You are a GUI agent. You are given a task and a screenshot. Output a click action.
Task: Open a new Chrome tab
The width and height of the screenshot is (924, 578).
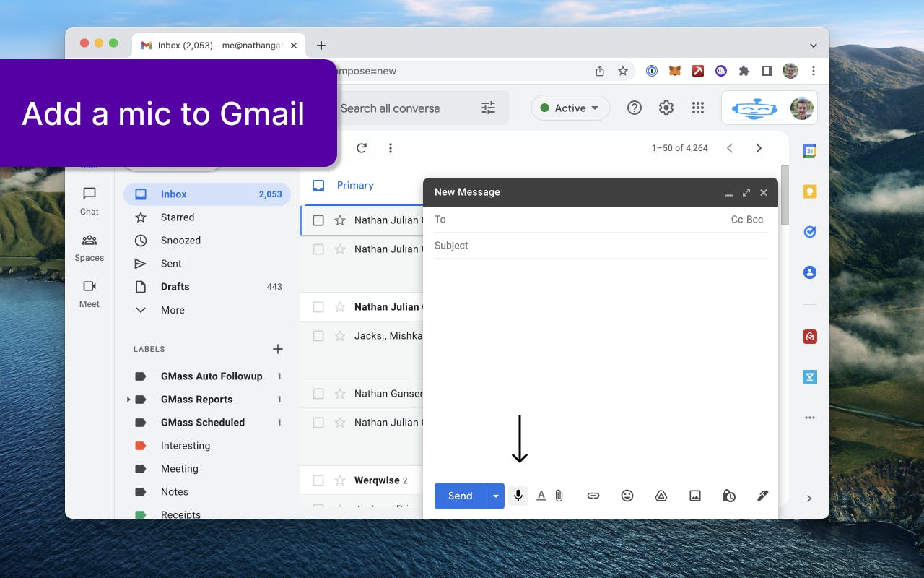pyautogui.click(x=321, y=46)
